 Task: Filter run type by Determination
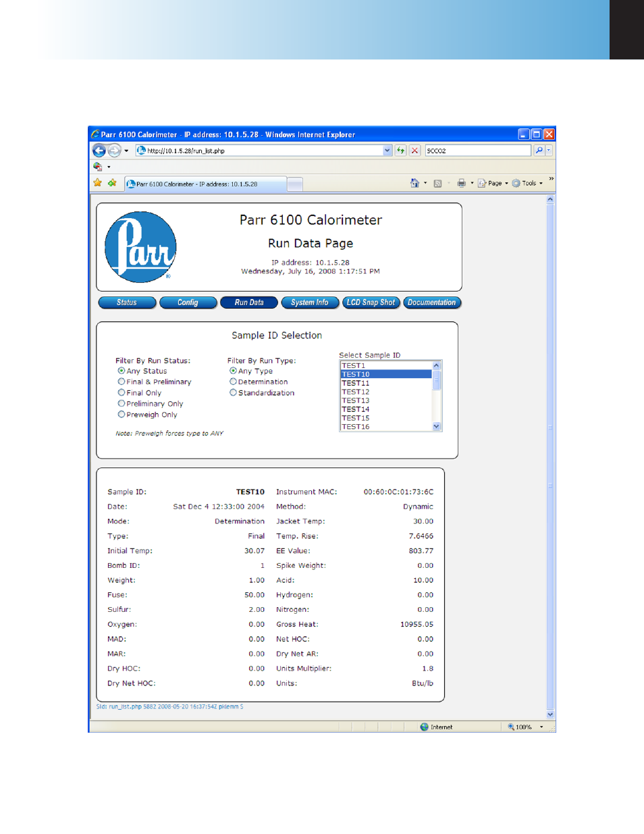tap(233, 382)
